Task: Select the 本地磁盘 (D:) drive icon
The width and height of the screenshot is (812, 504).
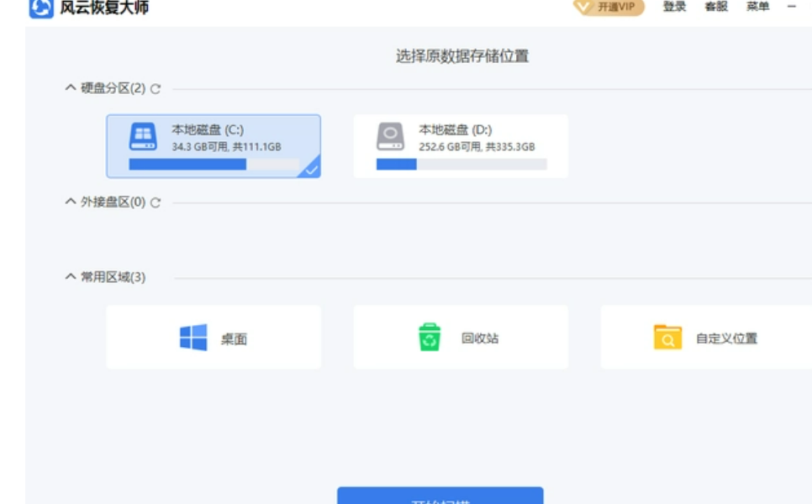Action: coord(391,137)
